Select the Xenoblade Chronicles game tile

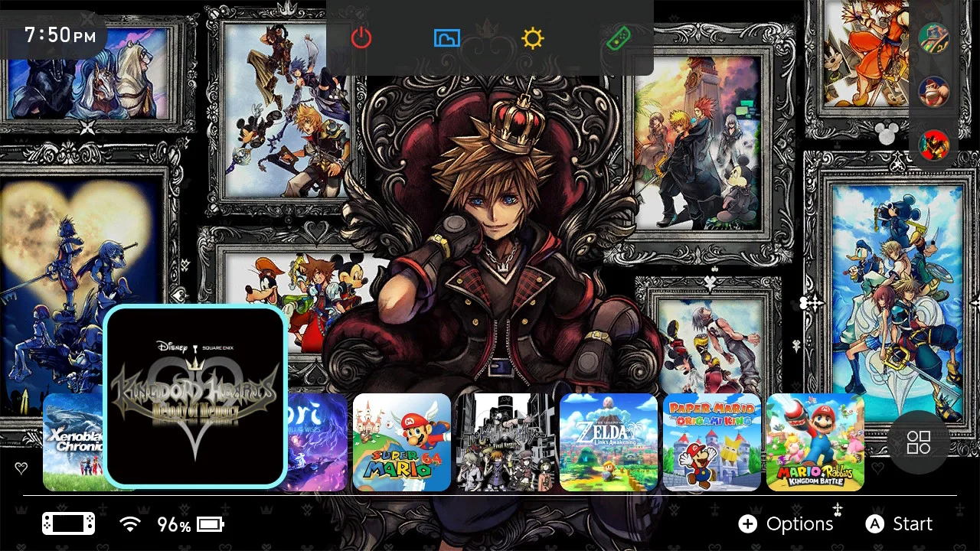pyautogui.click(x=73, y=442)
